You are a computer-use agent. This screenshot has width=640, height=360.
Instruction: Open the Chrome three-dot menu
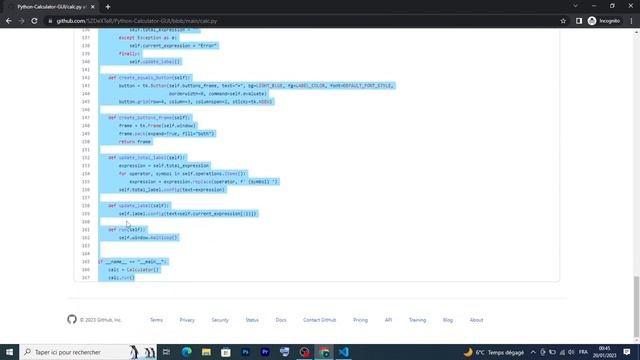pyautogui.click(x=631, y=21)
